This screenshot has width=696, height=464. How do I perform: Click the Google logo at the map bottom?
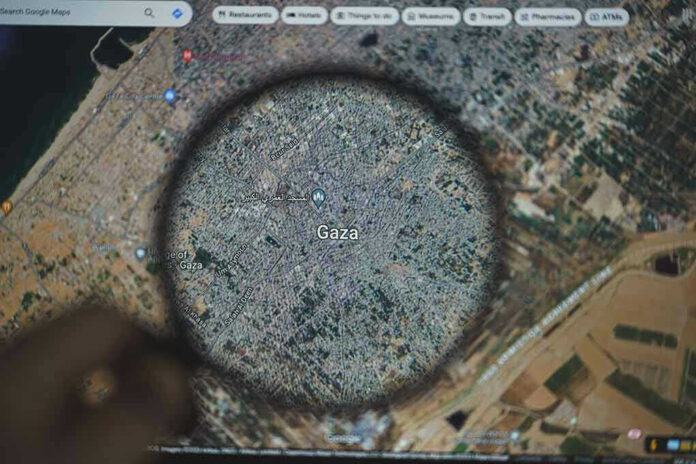pyautogui.click(x=344, y=439)
